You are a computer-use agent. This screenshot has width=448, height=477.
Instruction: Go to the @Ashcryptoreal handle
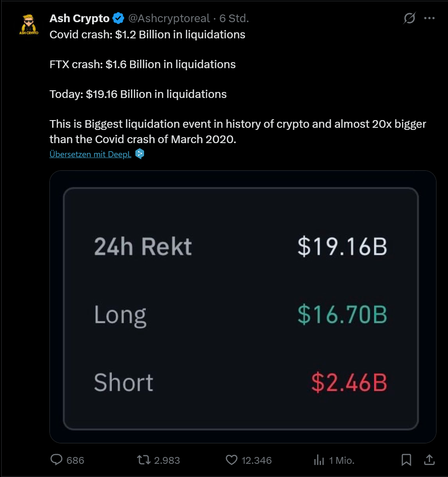(169, 18)
